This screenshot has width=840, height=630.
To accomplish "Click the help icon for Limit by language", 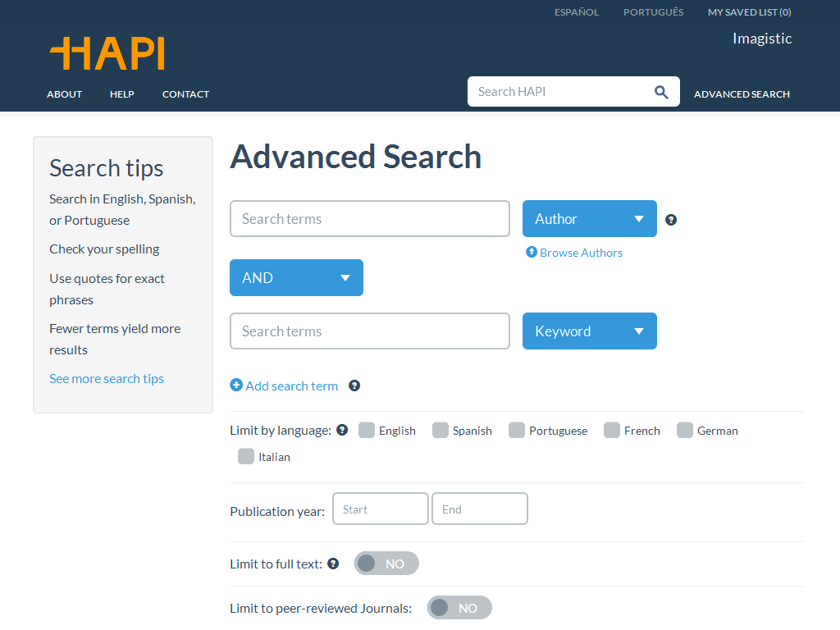I will [x=341, y=430].
